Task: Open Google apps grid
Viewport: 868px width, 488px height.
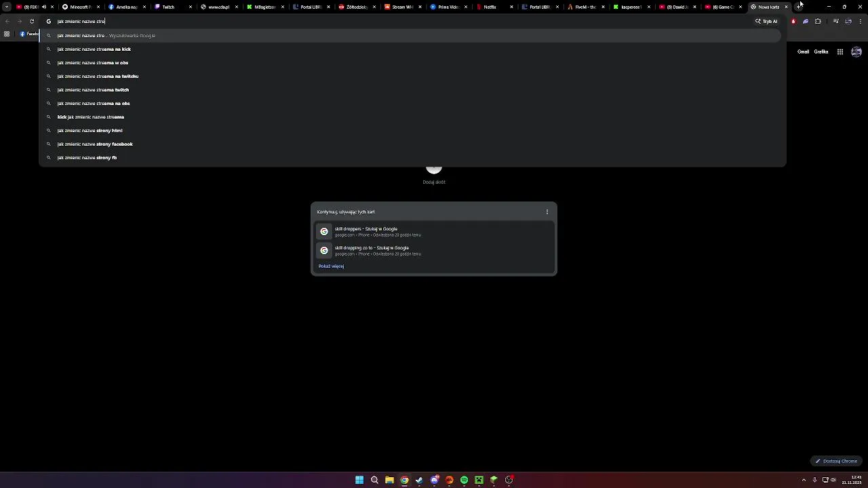Action: coord(840,52)
